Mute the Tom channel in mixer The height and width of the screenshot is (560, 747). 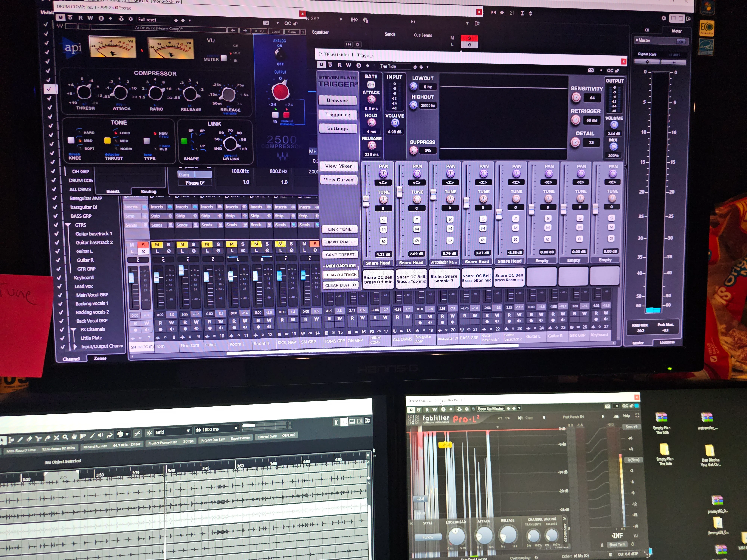point(157,244)
